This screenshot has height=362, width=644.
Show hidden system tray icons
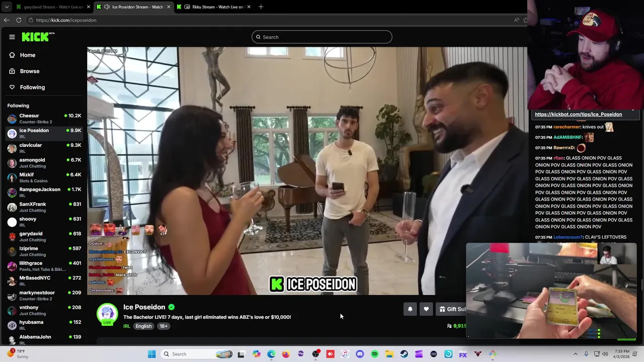tap(576, 354)
